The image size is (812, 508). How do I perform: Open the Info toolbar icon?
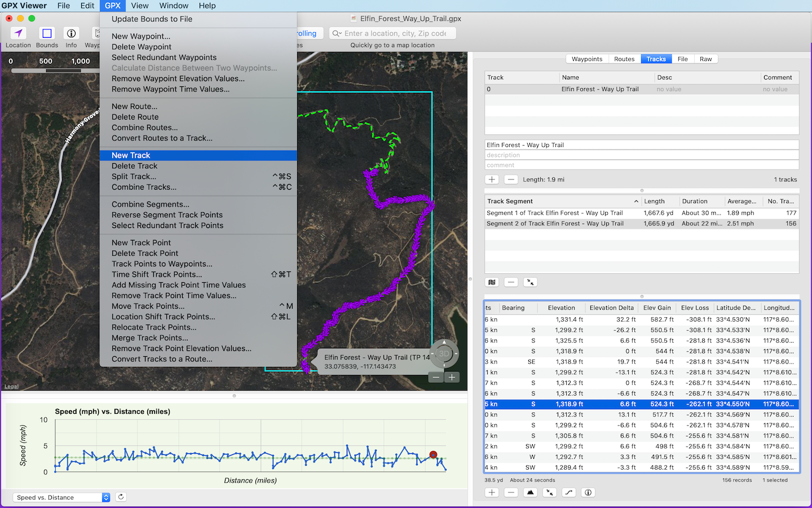pyautogui.click(x=71, y=34)
